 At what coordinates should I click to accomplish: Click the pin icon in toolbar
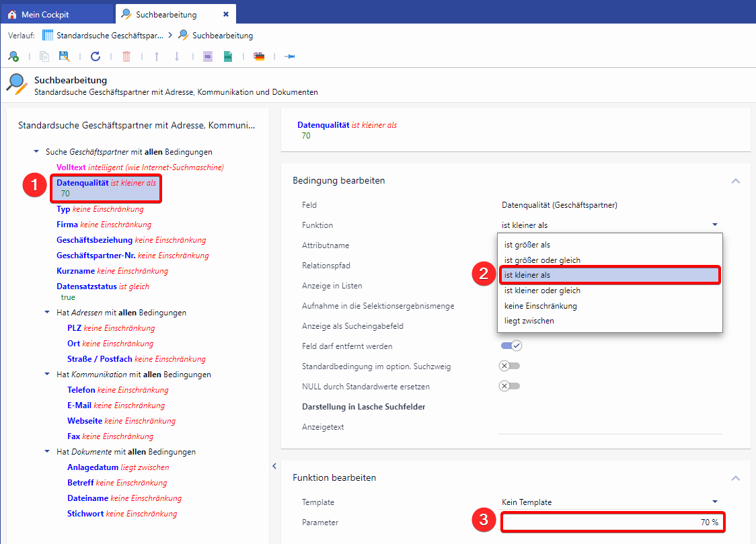tap(290, 56)
